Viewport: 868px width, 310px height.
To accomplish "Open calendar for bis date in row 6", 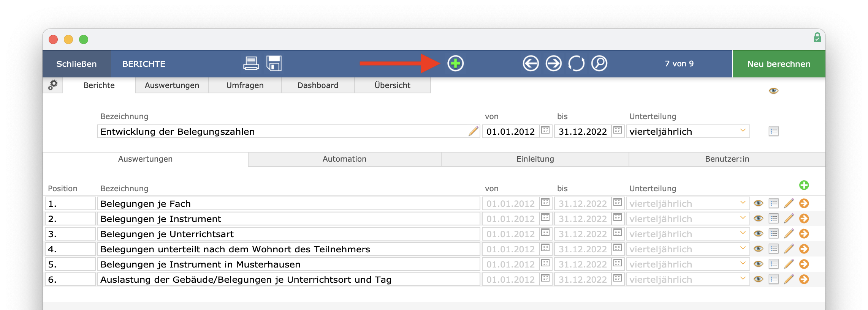I will tap(618, 279).
